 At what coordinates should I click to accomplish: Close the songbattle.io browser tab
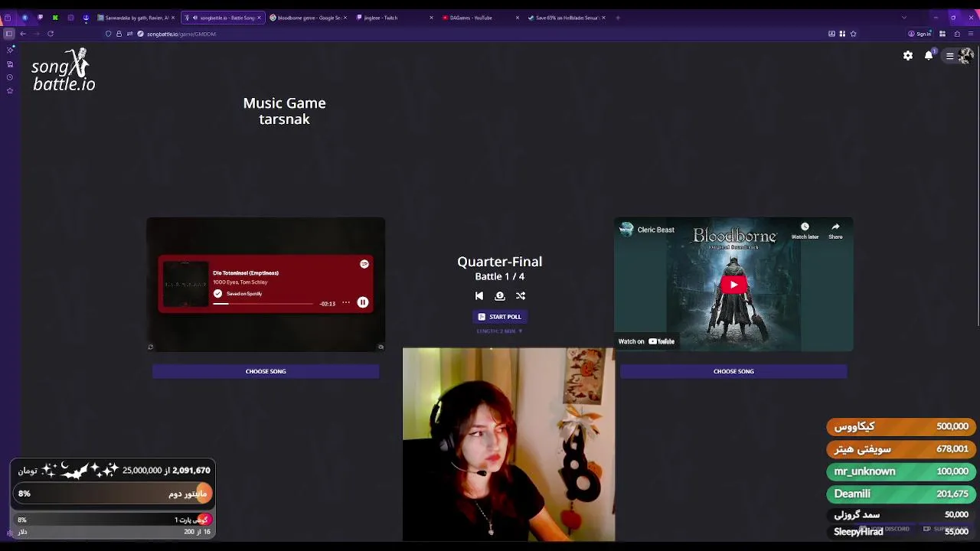point(259,18)
